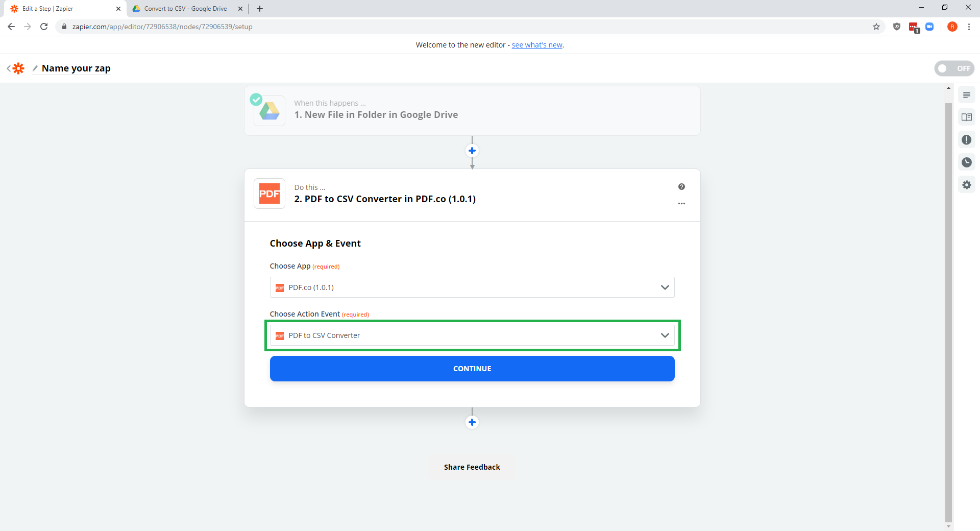
Task: Click the page vertical scrollbar
Action: click(948, 312)
